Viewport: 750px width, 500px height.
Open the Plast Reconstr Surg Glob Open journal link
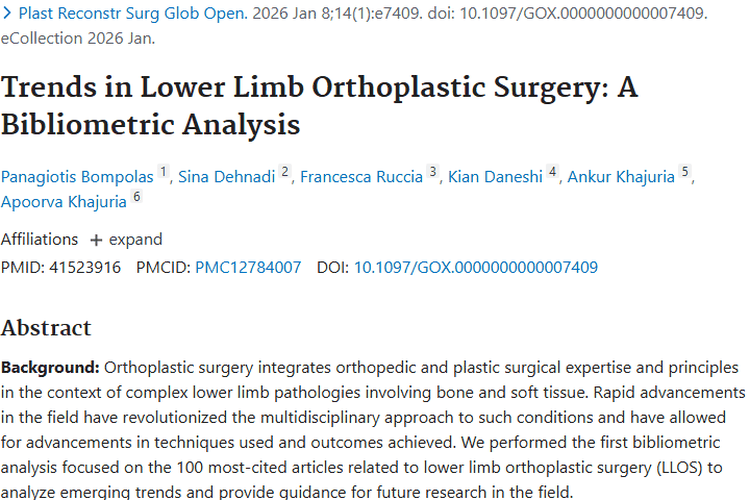(x=133, y=15)
